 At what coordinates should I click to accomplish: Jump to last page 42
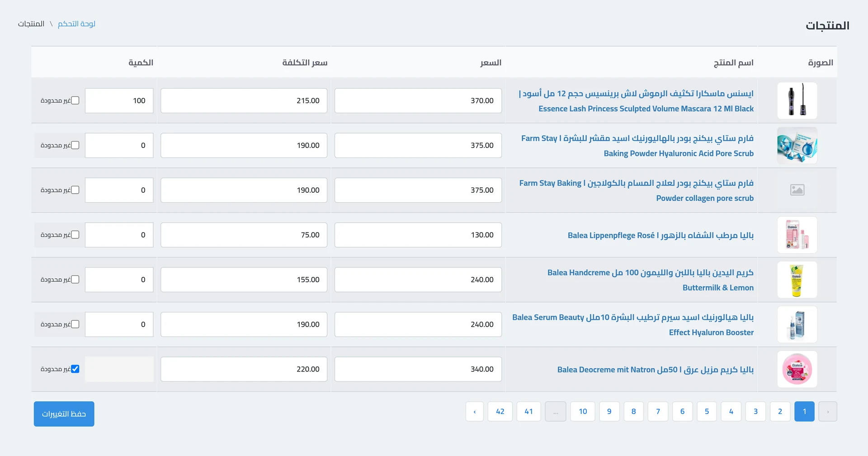coord(500,411)
